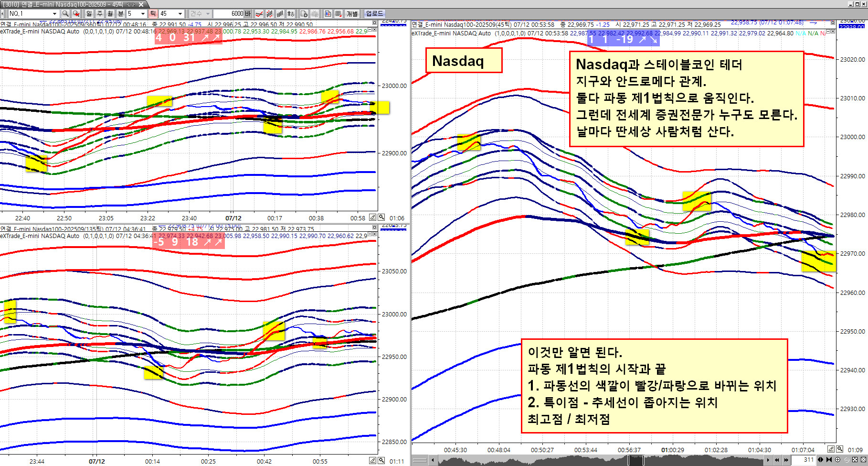Screen dimensions: 868x466
Task: Click the grid table toolbar icon
Action: click(x=338, y=13)
